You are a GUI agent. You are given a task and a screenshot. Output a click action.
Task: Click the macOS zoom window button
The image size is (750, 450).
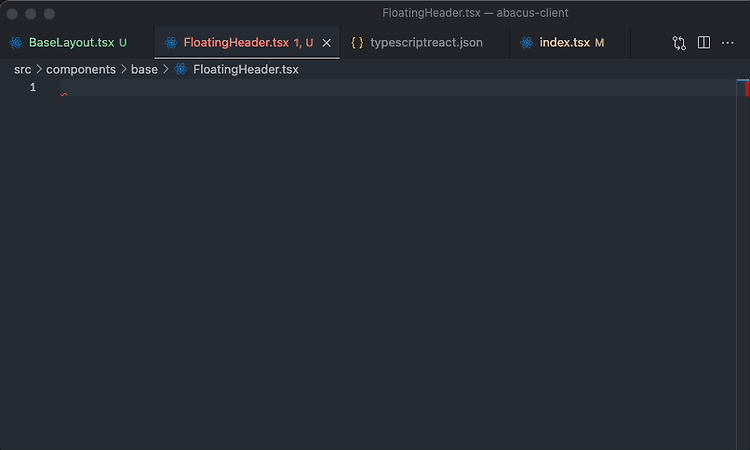click(x=49, y=14)
